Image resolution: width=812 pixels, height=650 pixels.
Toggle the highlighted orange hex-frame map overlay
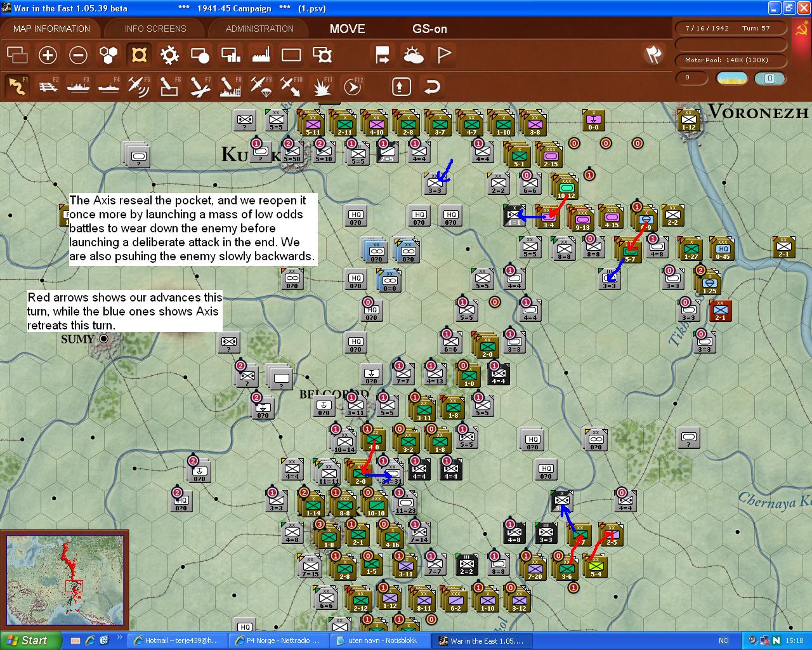[139, 55]
